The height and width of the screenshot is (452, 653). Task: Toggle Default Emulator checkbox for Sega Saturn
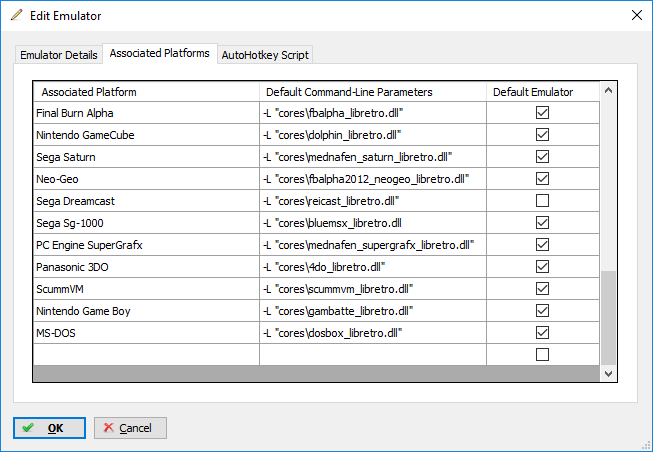point(542,157)
